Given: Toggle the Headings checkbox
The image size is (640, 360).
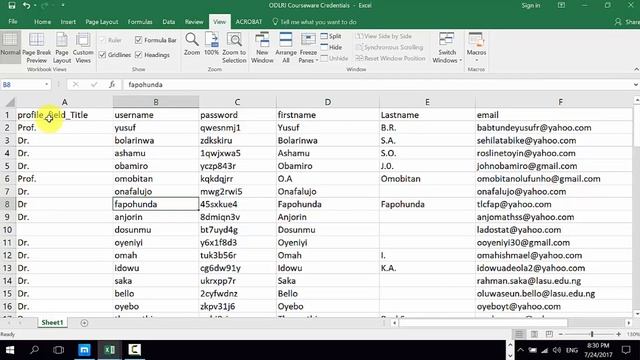Looking at the screenshot, I should tap(138, 55).
